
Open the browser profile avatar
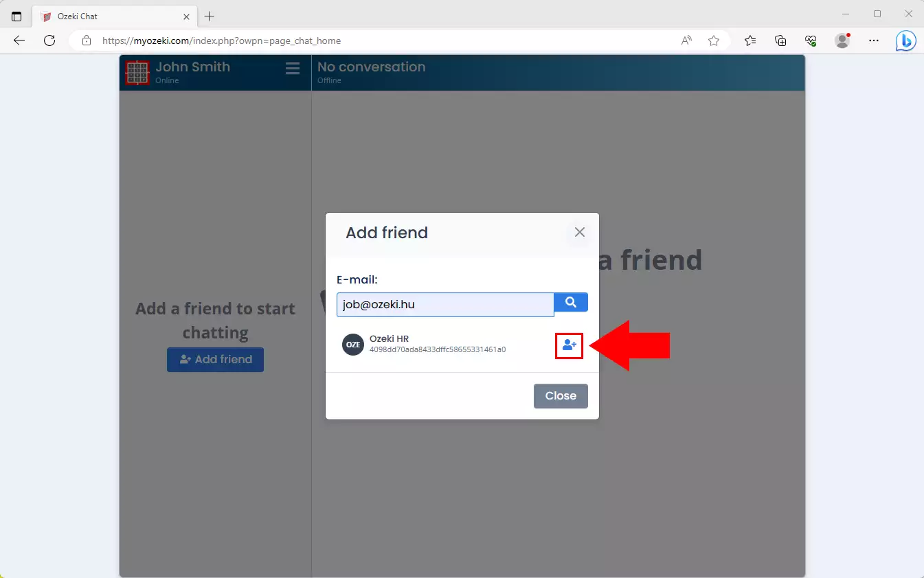tap(842, 41)
